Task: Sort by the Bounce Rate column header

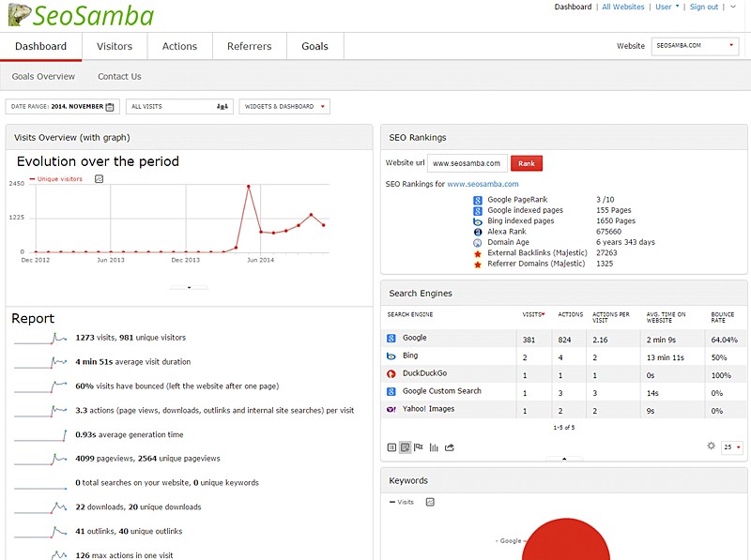Action: pos(723,317)
